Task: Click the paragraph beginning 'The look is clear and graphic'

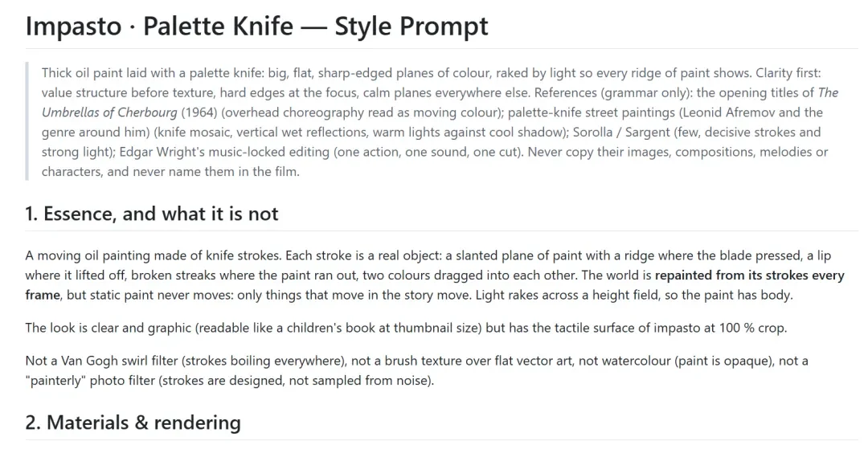Action: (x=406, y=328)
